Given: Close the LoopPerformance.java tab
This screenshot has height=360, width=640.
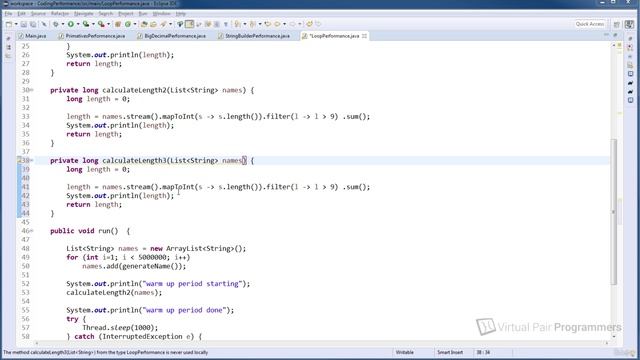Looking at the screenshot, I should pyautogui.click(x=364, y=36).
